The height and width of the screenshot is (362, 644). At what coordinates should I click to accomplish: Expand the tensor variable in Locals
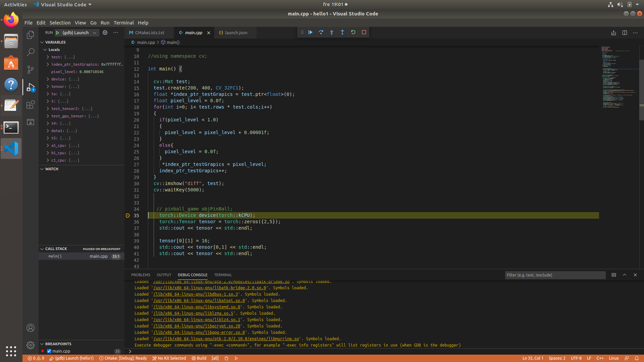(x=48, y=86)
